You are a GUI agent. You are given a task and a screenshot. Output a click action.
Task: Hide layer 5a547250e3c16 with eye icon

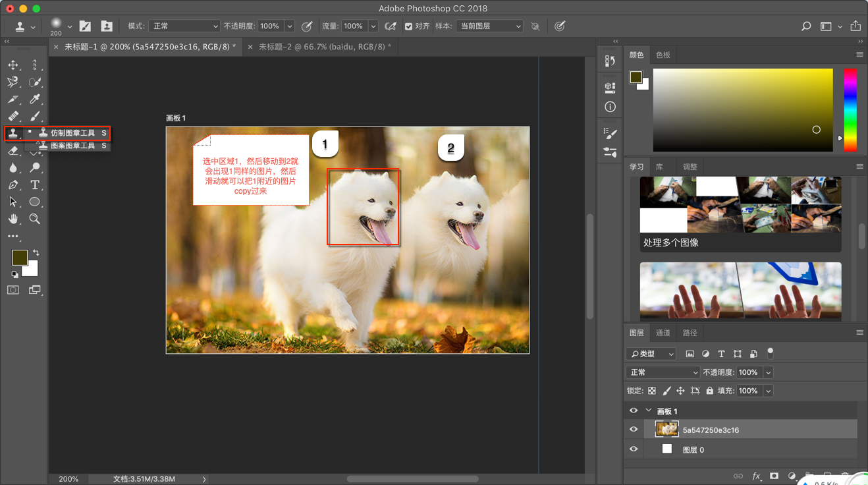[634, 430]
